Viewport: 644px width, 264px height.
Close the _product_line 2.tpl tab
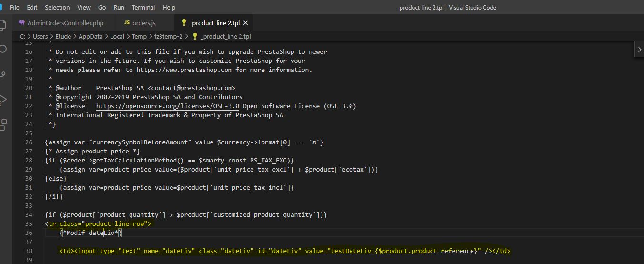245,23
